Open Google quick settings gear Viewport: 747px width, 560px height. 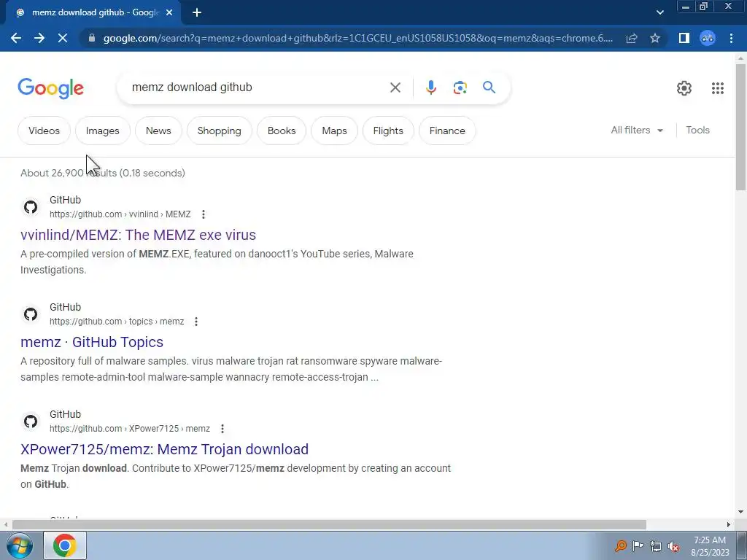684,88
